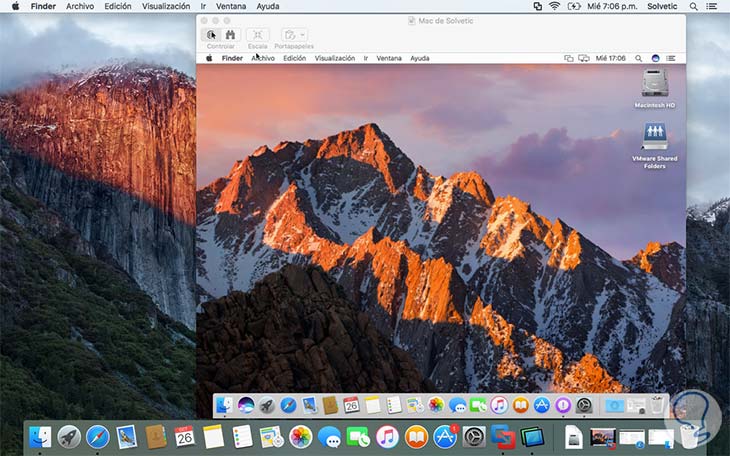Open Ayuda menu in remote Mac

pos(419,58)
